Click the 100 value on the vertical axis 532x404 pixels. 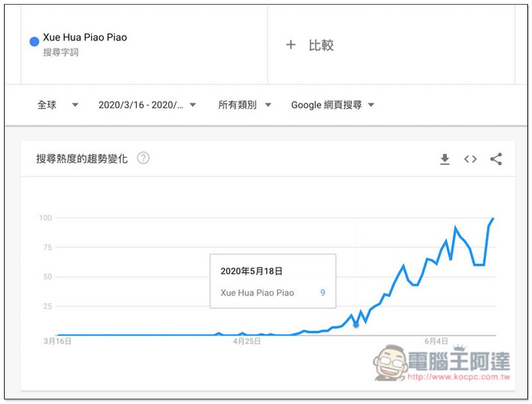(45, 218)
